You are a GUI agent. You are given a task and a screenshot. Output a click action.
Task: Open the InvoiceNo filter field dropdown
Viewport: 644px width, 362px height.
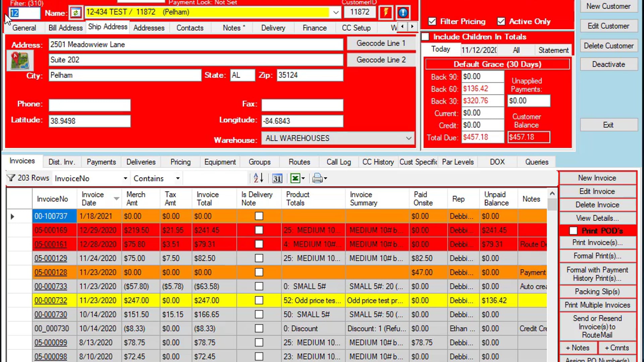(125, 178)
